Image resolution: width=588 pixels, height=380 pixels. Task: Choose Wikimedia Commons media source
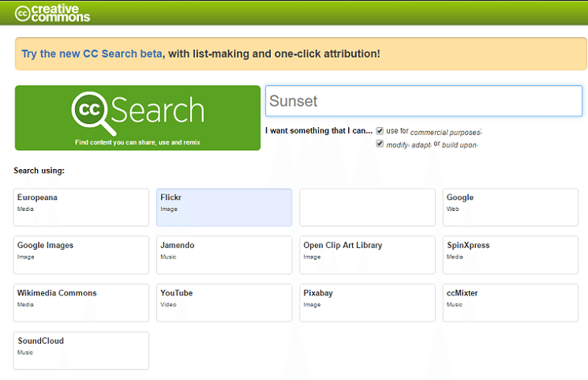[81, 303]
